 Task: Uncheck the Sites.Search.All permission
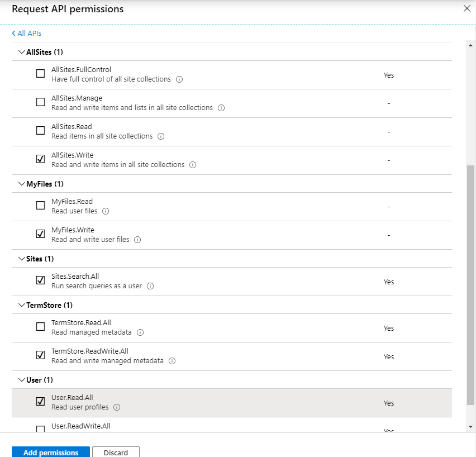point(40,280)
